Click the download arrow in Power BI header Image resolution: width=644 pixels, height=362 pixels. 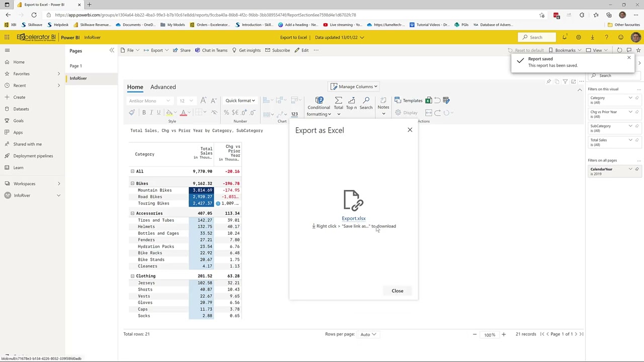[592, 37]
